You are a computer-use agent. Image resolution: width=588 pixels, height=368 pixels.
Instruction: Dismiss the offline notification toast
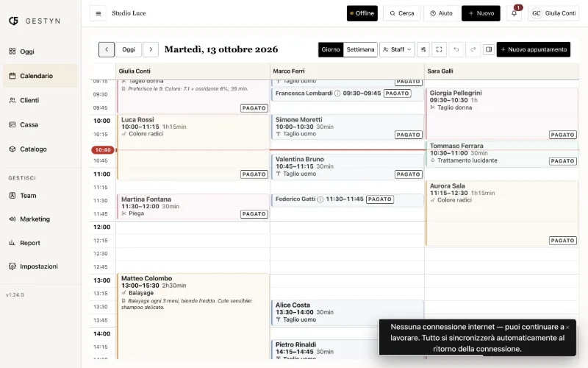(567, 328)
